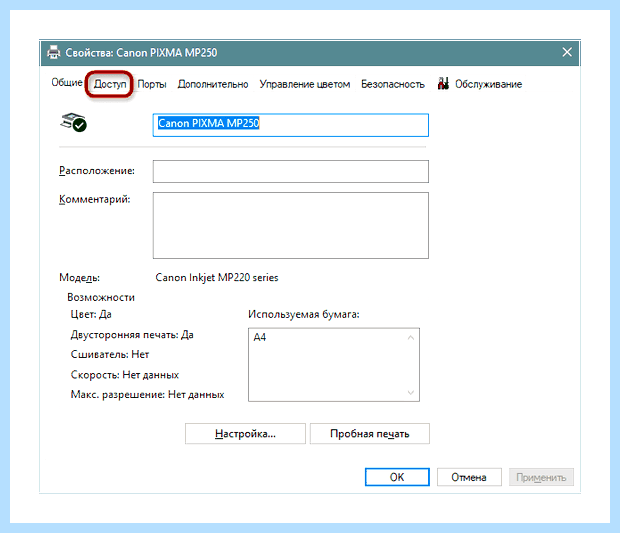Switch to the Общие tab
This screenshot has width=620, height=533.
[67, 83]
